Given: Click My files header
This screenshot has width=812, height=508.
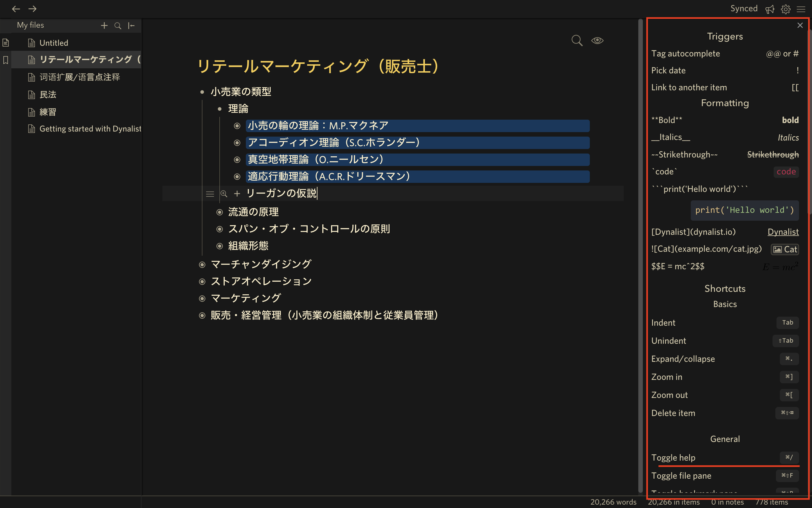Looking at the screenshot, I should click(30, 25).
